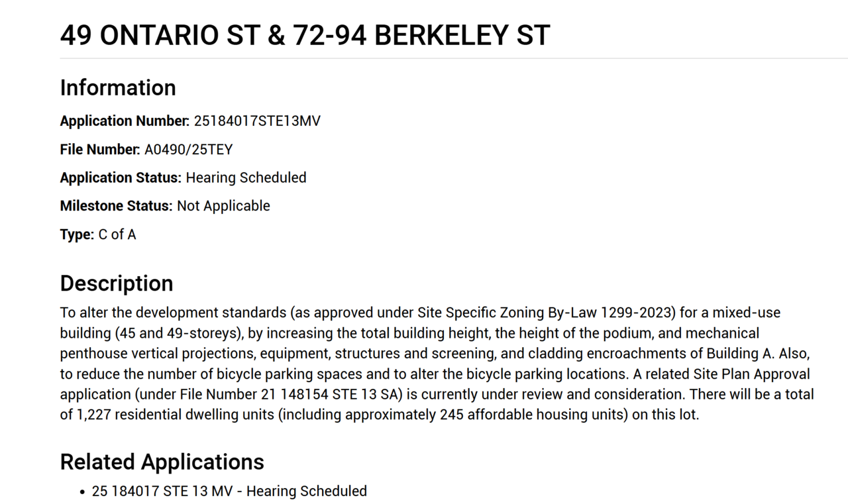Click the Application Status label
Screen dimensions: 848x504
120,177
